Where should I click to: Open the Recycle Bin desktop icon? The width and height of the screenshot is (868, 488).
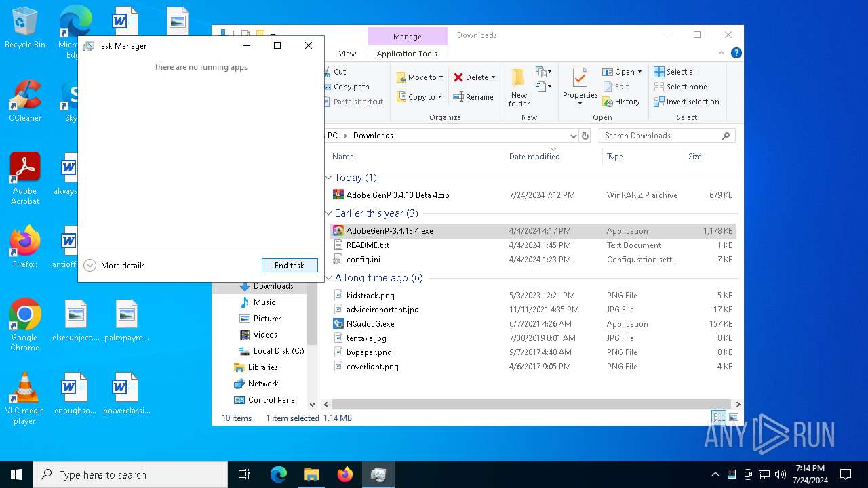click(x=25, y=28)
